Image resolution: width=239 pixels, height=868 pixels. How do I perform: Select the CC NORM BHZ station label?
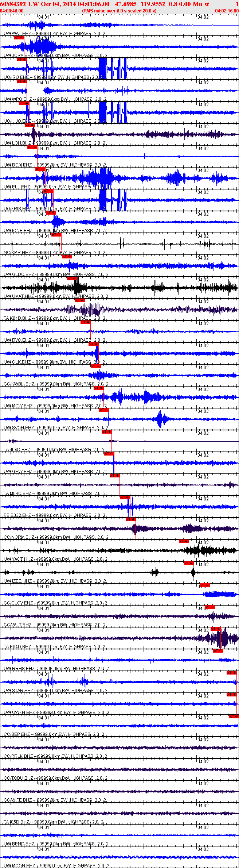[x=56, y=537]
